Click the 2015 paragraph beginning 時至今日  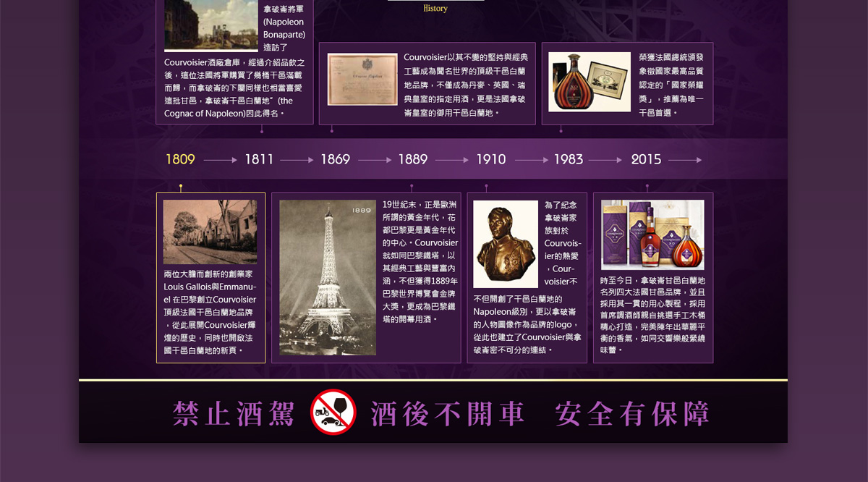(652, 315)
